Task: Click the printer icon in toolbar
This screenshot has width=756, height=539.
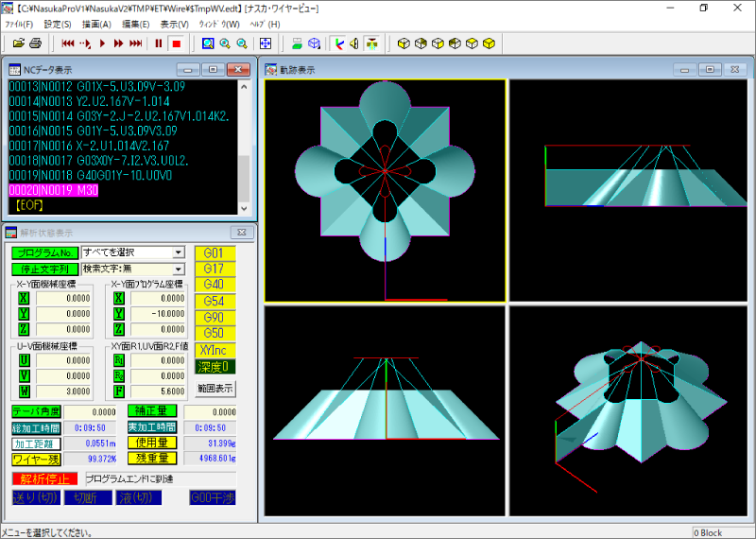Action: pos(35,43)
